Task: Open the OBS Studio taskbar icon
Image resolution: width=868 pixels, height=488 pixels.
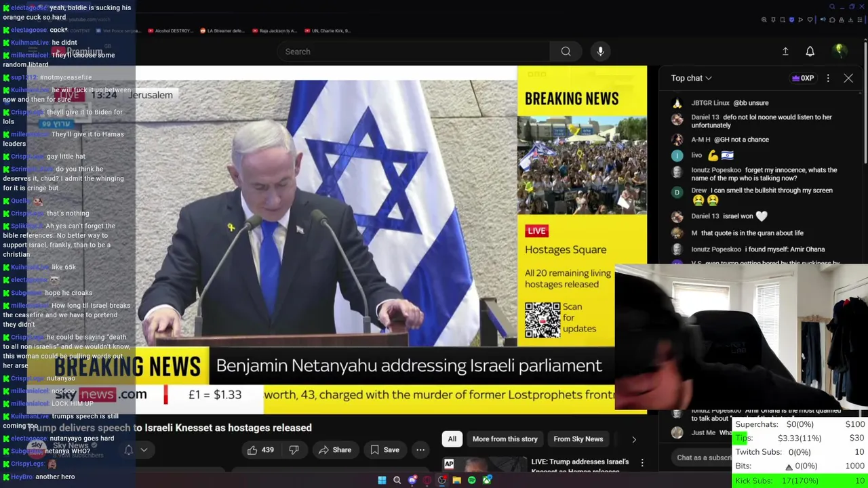Action: pyautogui.click(x=441, y=481)
